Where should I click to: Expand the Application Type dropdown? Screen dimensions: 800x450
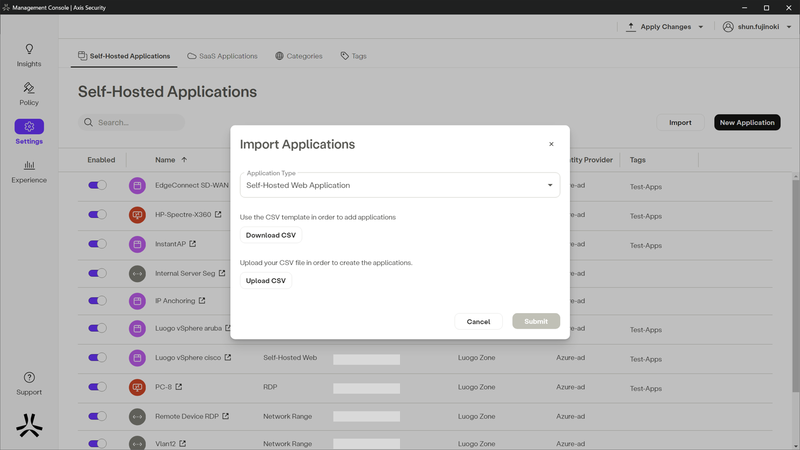tap(400, 185)
